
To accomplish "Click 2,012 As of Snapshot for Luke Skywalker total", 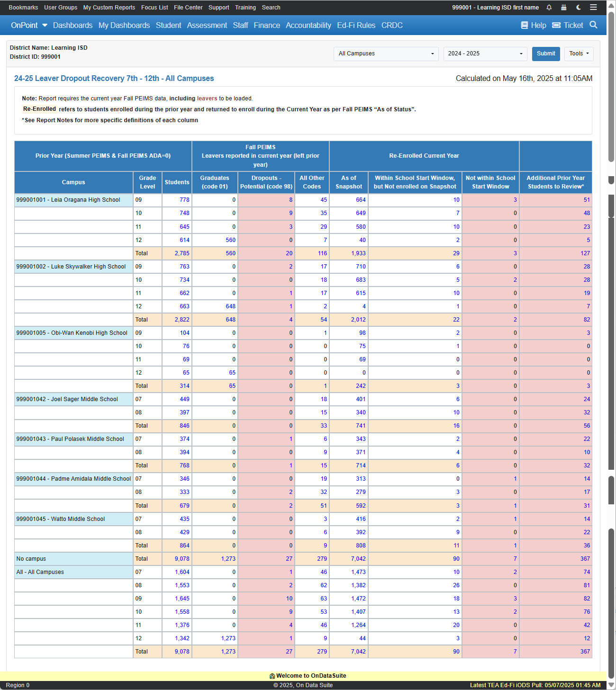I will click(358, 320).
